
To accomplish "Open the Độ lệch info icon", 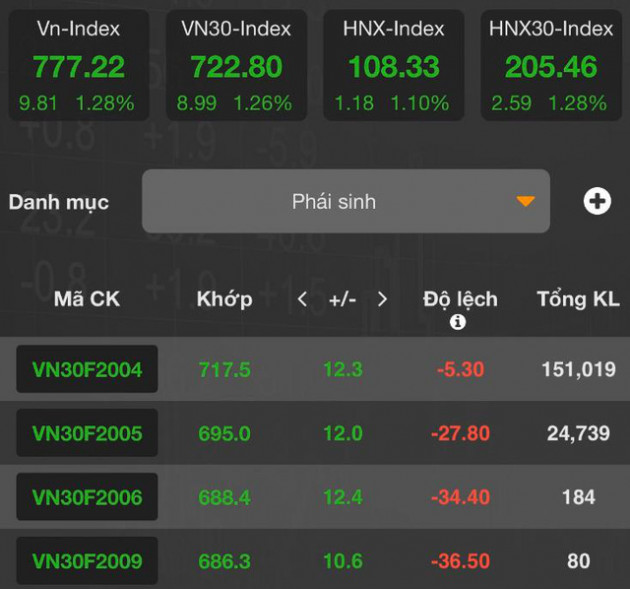I will click(458, 322).
